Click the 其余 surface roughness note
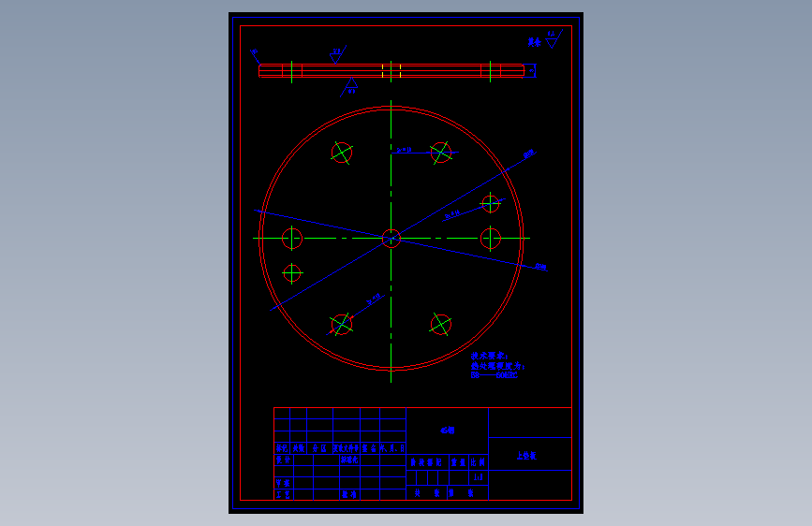812x526 pixels. pos(535,42)
